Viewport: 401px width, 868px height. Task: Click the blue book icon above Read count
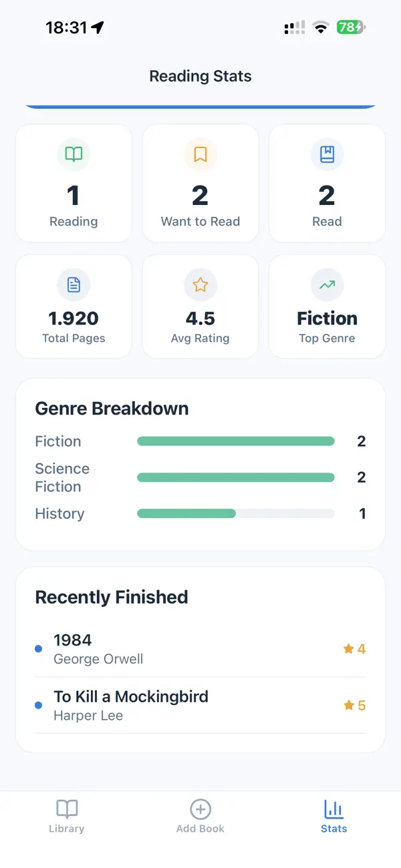327,154
